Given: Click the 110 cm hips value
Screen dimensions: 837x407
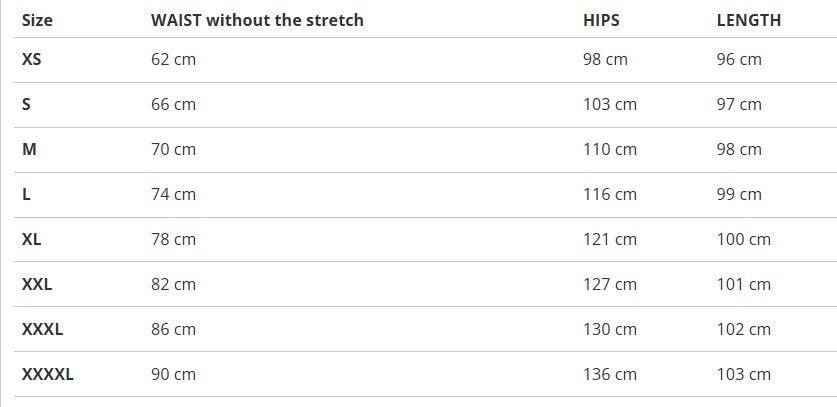Looking at the screenshot, I should coord(609,149).
